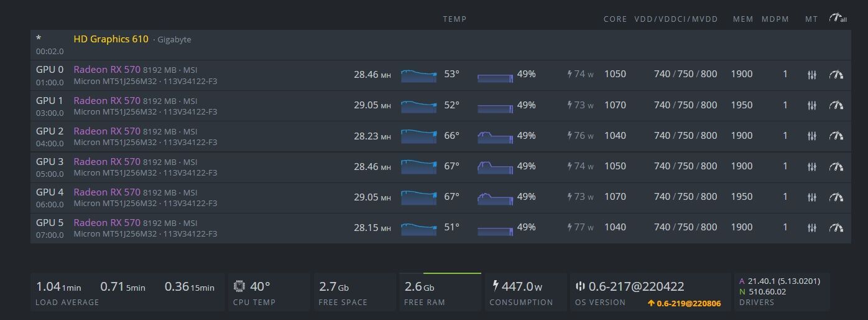Screen dimensions: 868x320
Task: Click the Drivers version panel
Action: (x=782, y=292)
